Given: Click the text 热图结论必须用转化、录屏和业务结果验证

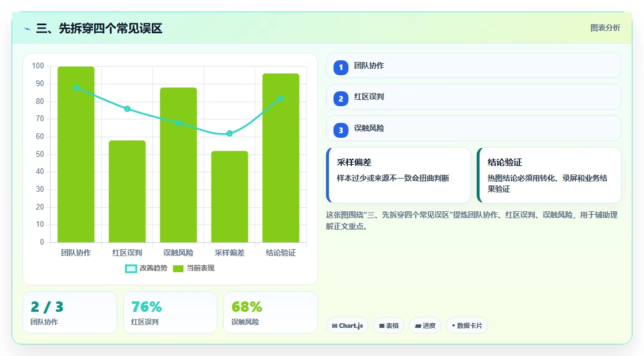Looking at the screenshot, I should [x=547, y=183].
